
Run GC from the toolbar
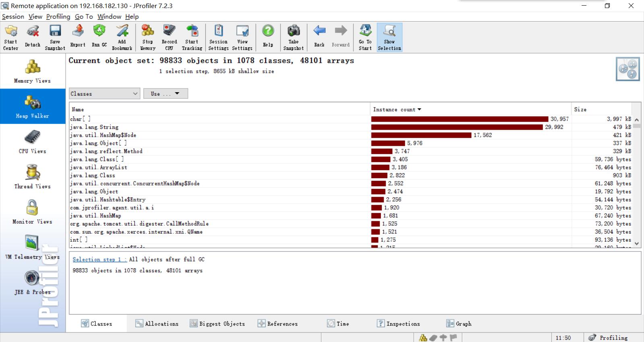[x=99, y=37]
